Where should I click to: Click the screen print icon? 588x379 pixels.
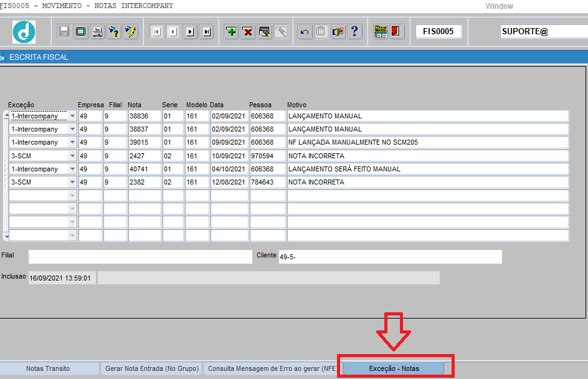80,32
